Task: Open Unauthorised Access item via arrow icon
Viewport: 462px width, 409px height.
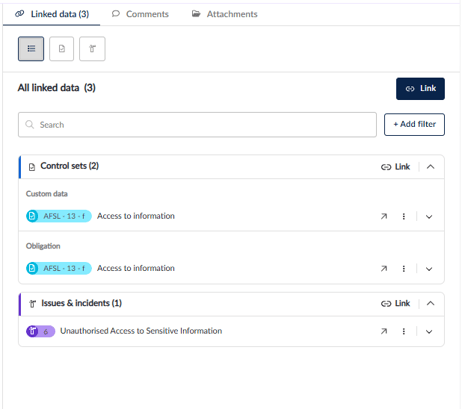Action: pos(384,331)
